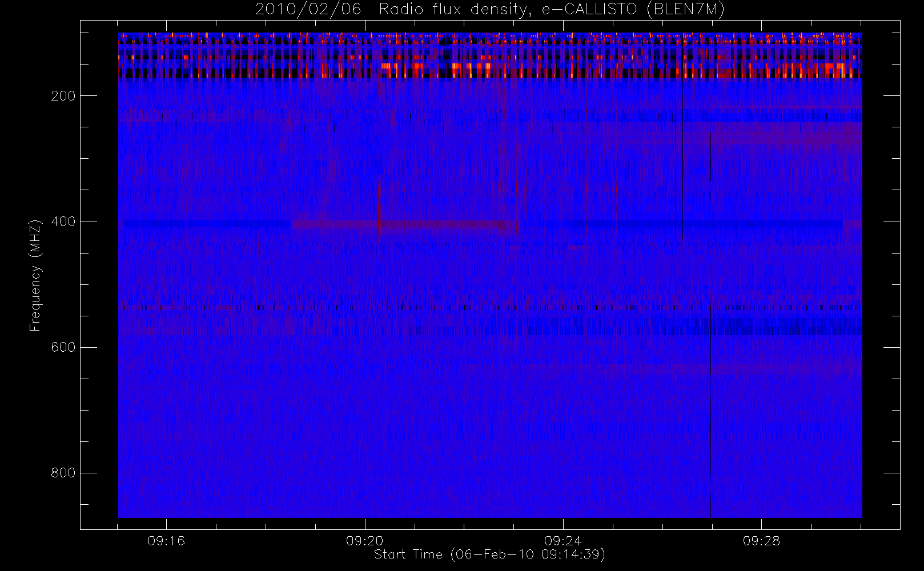924x571 pixels.
Task: Click the 09:16 time tick label
Action: [166, 541]
